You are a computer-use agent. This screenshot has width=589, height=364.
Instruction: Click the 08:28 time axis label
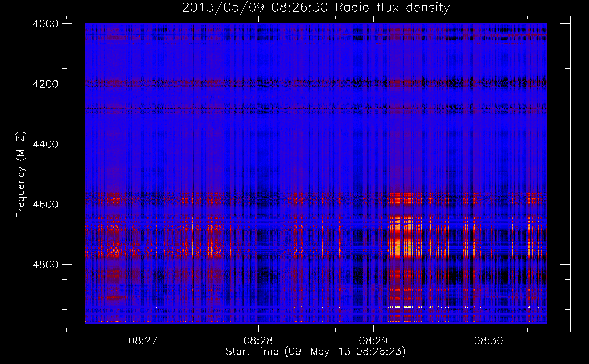click(258, 341)
